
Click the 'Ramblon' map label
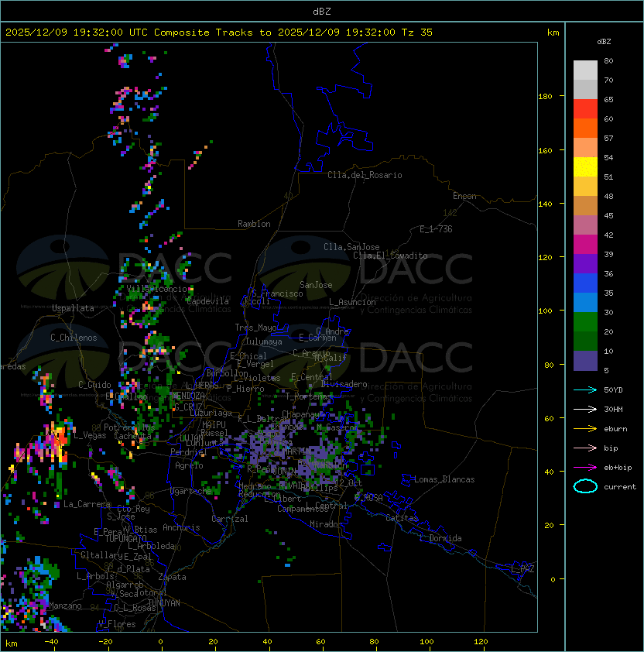click(x=254, y=224)
